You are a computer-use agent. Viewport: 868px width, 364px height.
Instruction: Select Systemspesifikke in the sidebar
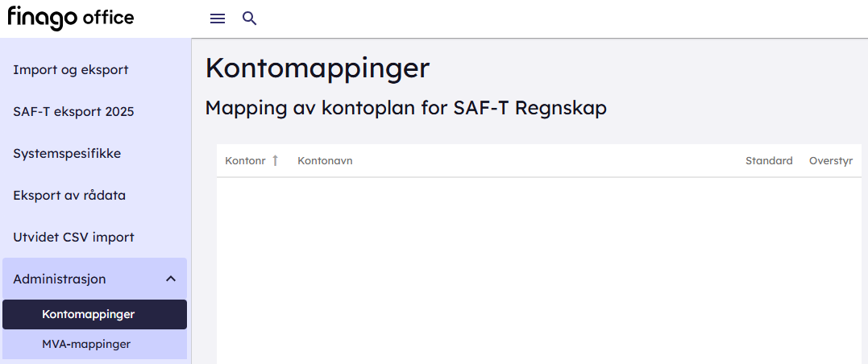[67, 153]
